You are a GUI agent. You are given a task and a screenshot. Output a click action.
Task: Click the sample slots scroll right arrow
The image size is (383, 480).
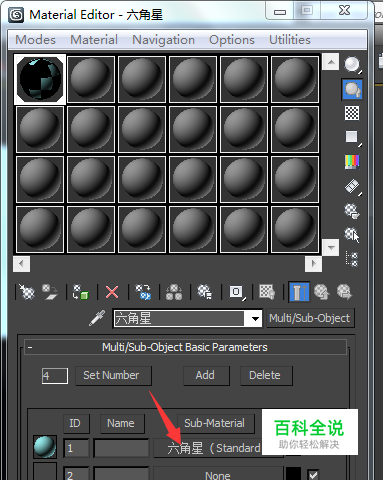tap(313, 264)
